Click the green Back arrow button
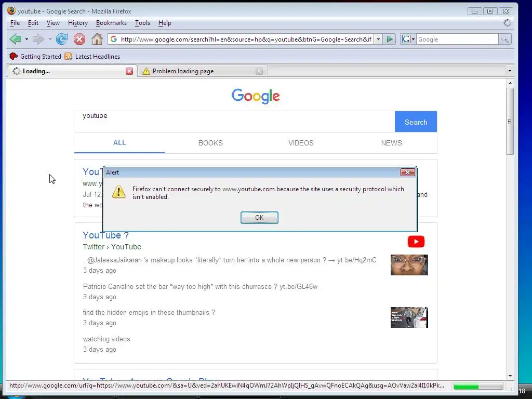This screenshot has width=532, height=399. coord(15,39)
